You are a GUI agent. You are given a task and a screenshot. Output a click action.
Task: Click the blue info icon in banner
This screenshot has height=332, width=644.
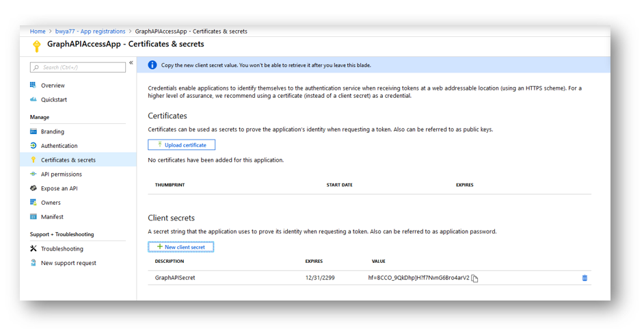click(x=152, y=65)
